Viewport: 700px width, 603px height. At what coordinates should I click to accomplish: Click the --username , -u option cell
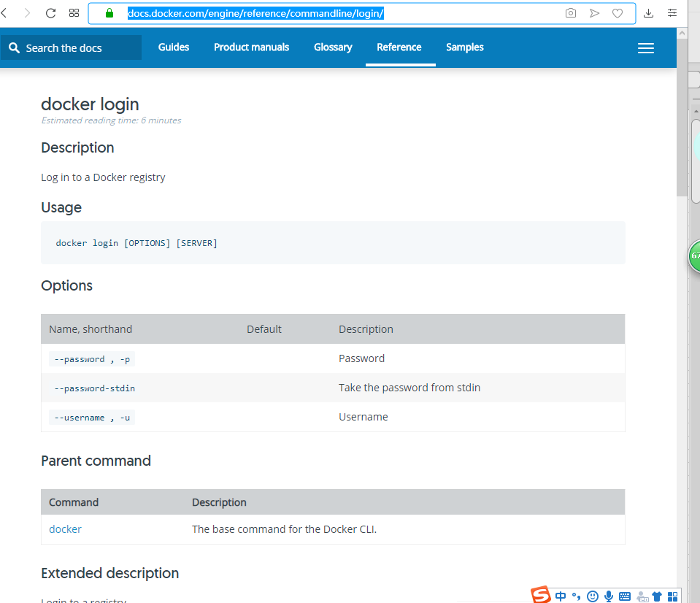[92, 418]
